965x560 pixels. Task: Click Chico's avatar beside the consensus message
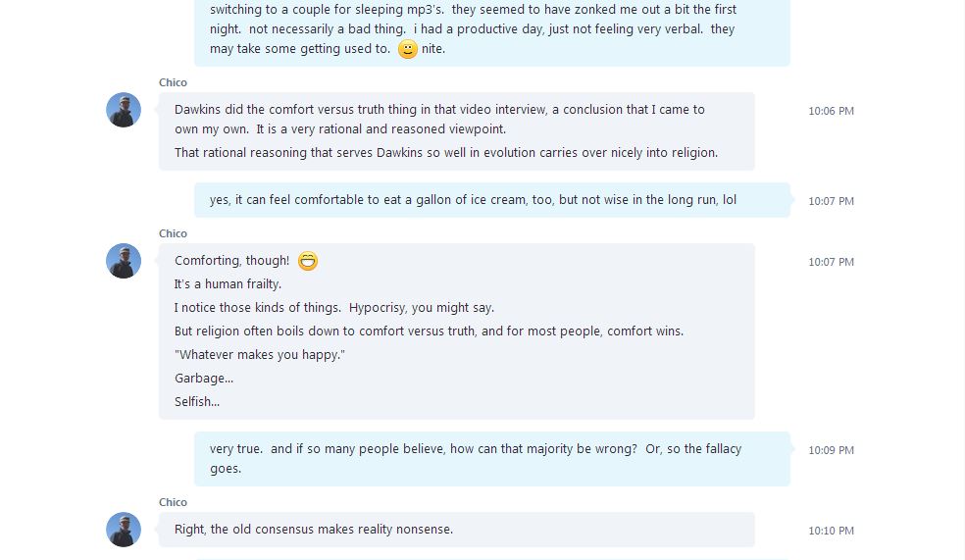[124, 530]
